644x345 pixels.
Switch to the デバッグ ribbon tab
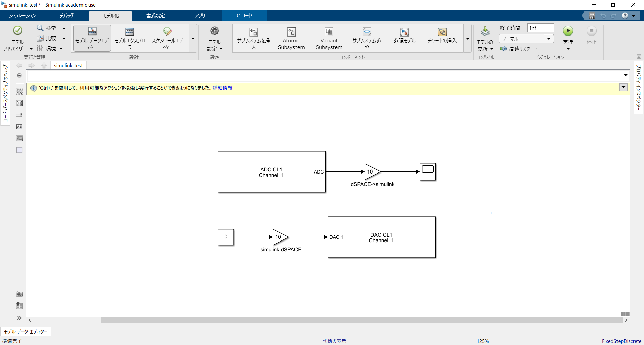point(66,15)
